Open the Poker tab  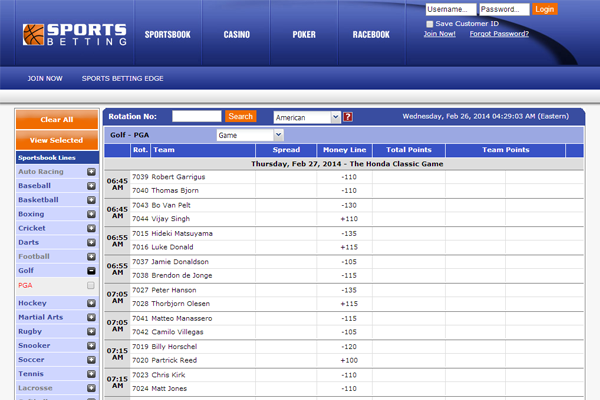304,35
